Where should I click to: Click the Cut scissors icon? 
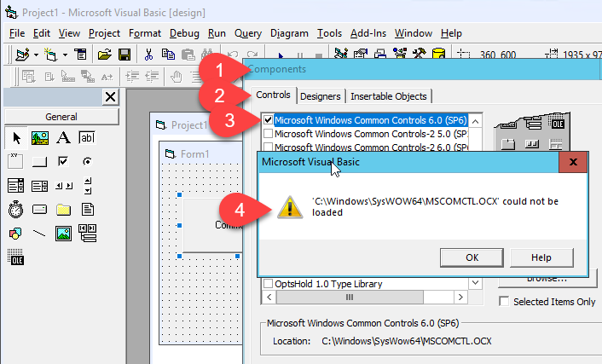pos(148,55)
